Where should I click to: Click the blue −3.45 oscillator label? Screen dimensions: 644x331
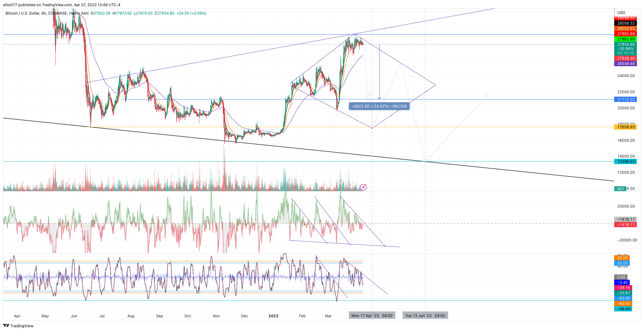(622, 283)
